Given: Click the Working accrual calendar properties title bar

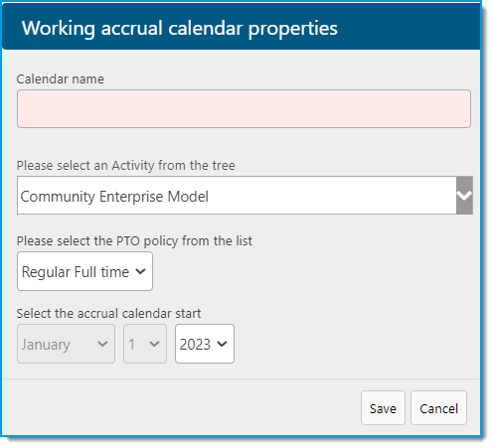Looking at the screenshot, I should pyautogui.click(x=242, y=27).
